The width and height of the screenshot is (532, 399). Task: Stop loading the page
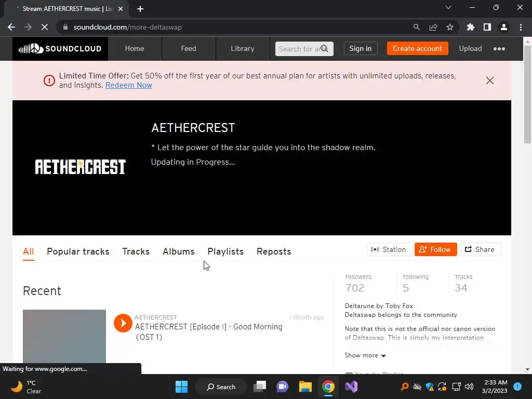(x=45, y=27)
